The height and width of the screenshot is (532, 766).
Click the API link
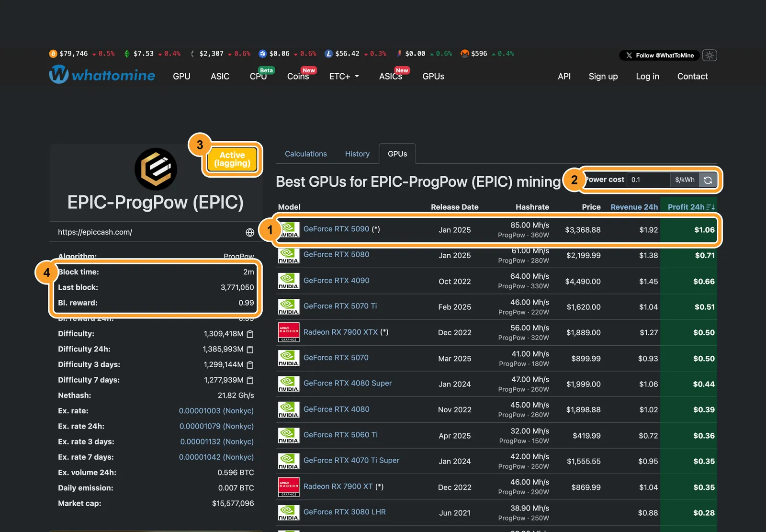click(x=564, y=77)
